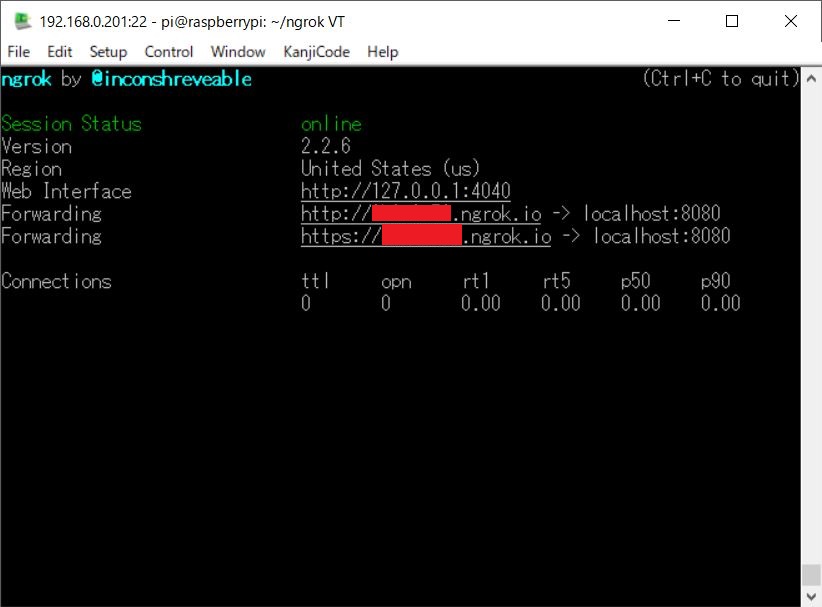
Task: Click the 'Web Interface' label
Action: pos(66,191)
